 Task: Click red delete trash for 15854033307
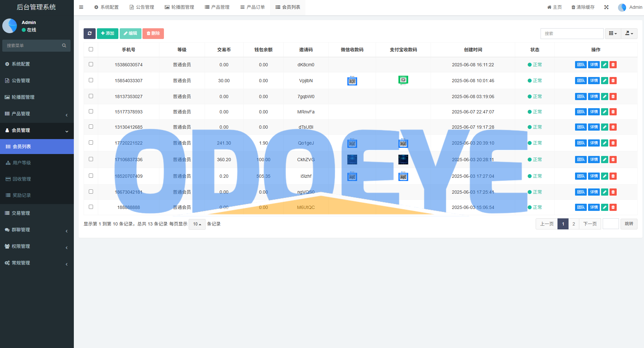point(613,81)
